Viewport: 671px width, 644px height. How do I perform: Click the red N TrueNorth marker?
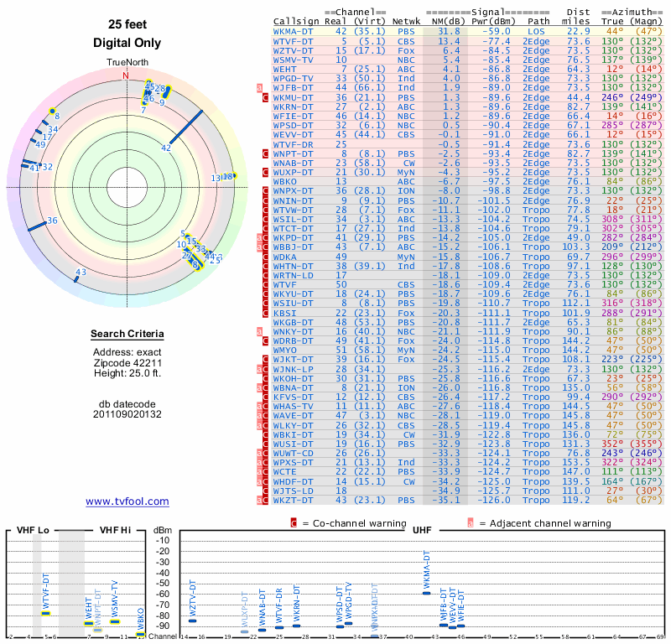click(126, 75)
